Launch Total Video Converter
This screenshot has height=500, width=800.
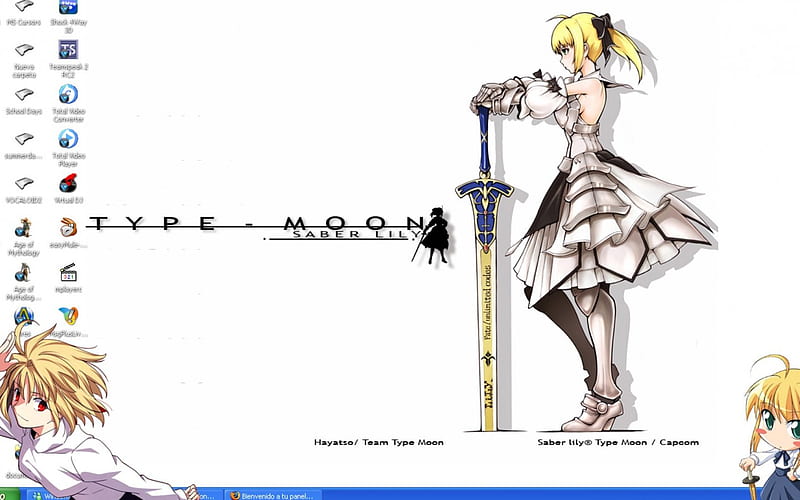(x=68, y=104)
